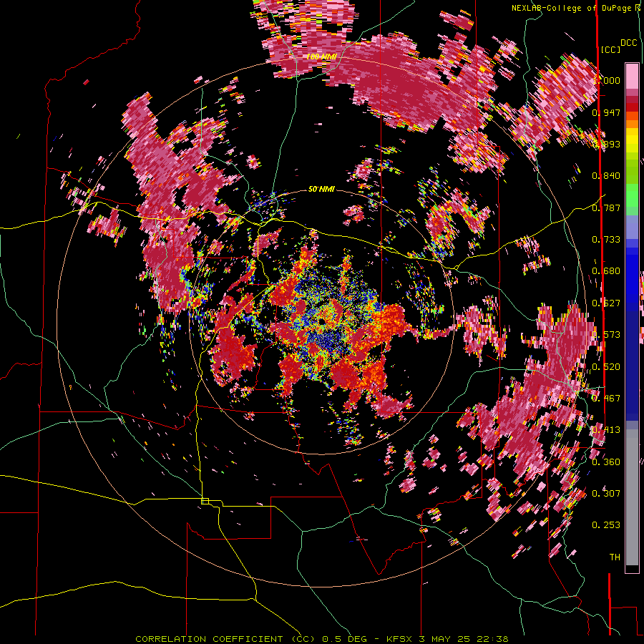Select the 0.787 scale value
644x644 pixels.
pos(606,208)
